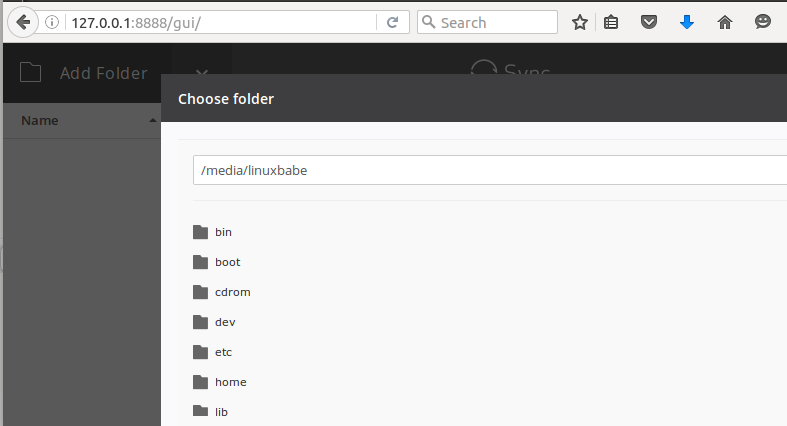Reload the current page
The width and height of the screenshot is (787, 426).
tap(392, 22)
